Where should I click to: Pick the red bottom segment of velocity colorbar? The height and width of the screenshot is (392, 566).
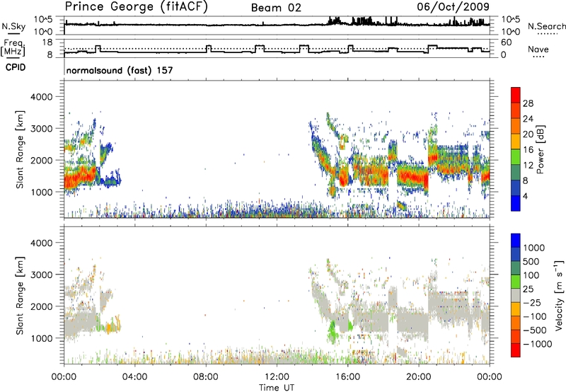pyautogui.click(x=516, y=350)
